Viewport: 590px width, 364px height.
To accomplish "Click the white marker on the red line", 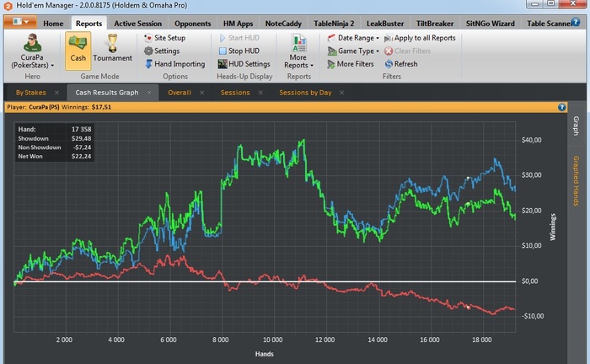I will (468, 308).
